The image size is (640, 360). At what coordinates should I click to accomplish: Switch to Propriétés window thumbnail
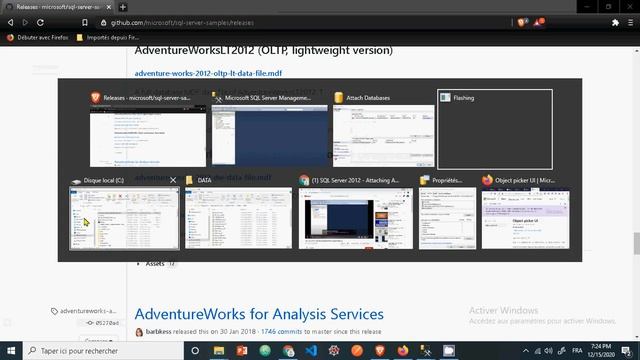pos(447,218)
